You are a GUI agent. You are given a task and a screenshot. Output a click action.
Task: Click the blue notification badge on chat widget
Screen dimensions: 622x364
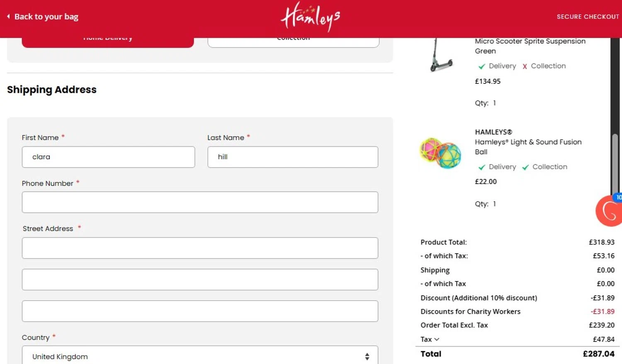[x=618, y=197]
